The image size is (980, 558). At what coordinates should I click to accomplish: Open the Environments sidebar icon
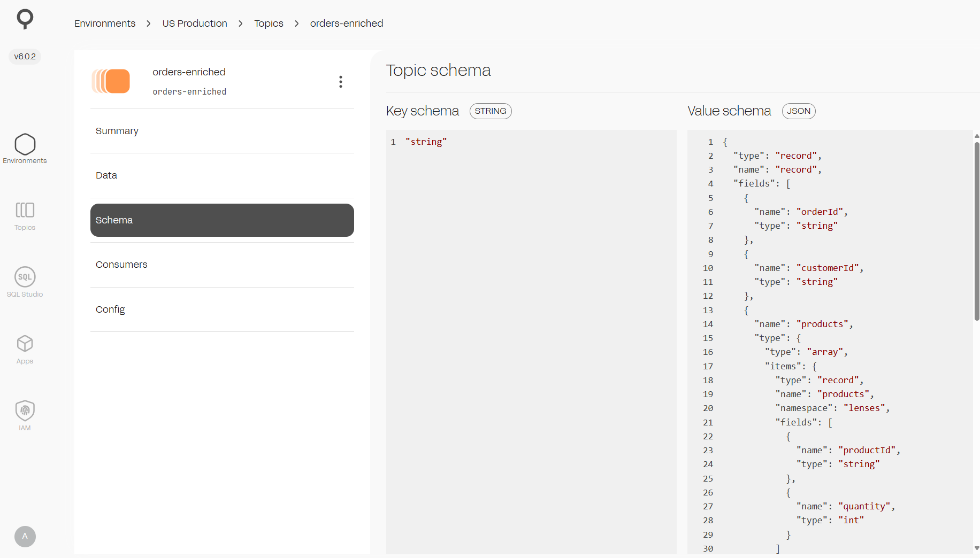coord(25,149)
